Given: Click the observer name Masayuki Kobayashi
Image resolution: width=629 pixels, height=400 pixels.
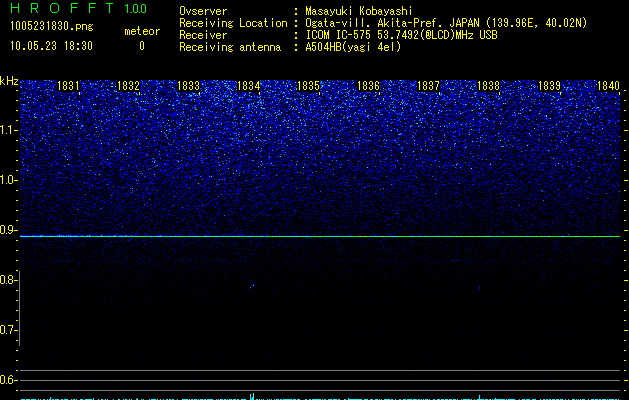Looking at the screenshot, I should 359,11.
